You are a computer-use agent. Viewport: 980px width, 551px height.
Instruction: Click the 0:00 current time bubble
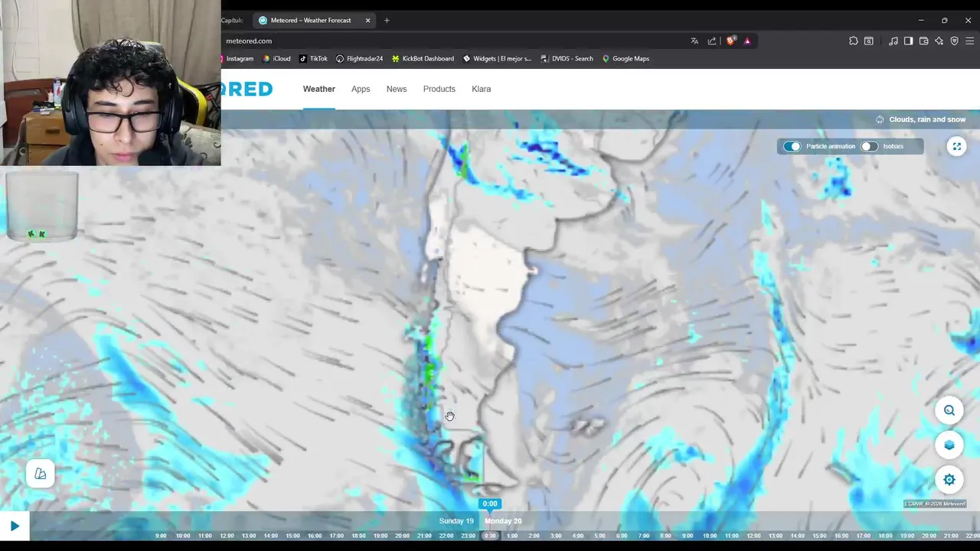click(490, 504)
